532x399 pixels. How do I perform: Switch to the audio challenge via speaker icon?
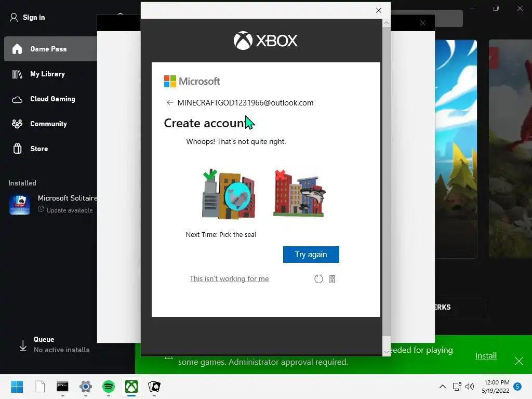[x=332, y=279]
